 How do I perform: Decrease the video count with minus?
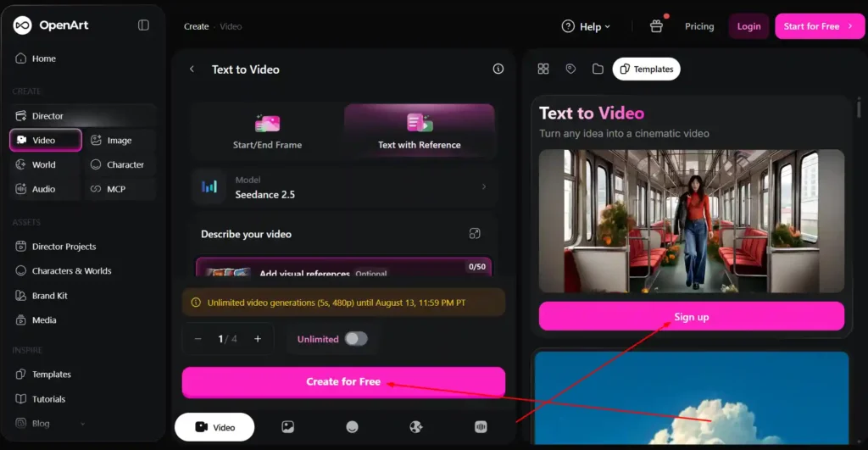click(198, 339)
